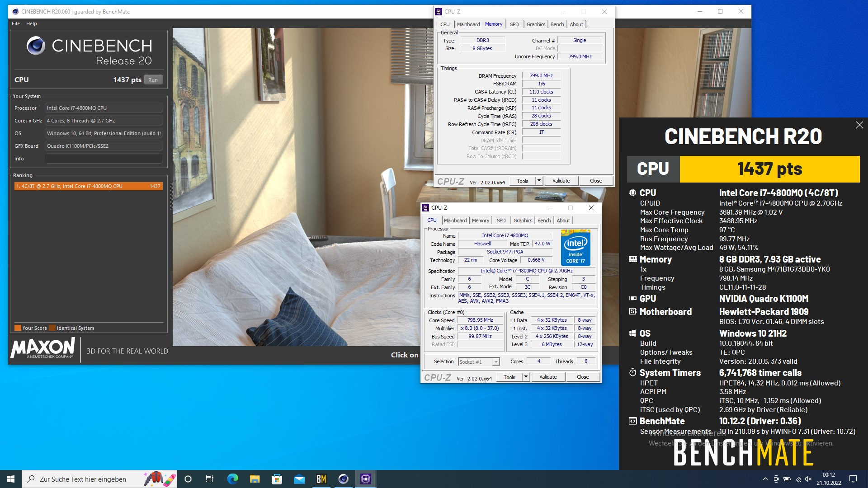This screenshot has width=868, height=488.
Task: Open the Bench tab in upper CPU-Z window
Action: (557, 24)
